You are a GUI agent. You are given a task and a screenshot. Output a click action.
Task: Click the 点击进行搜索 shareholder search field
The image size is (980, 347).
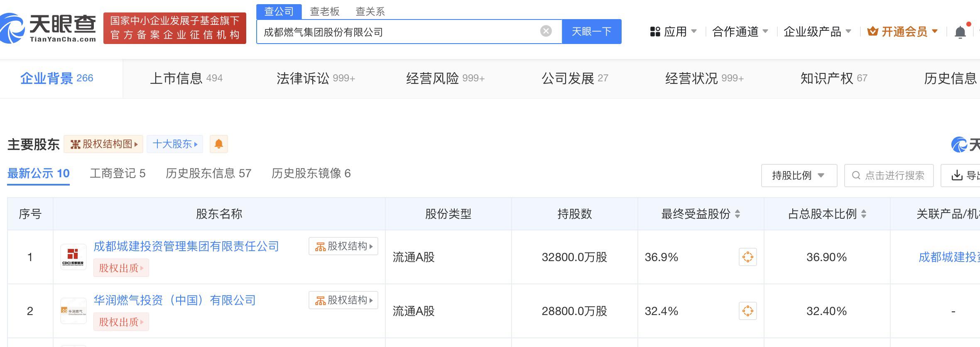(x=889, y=176)
